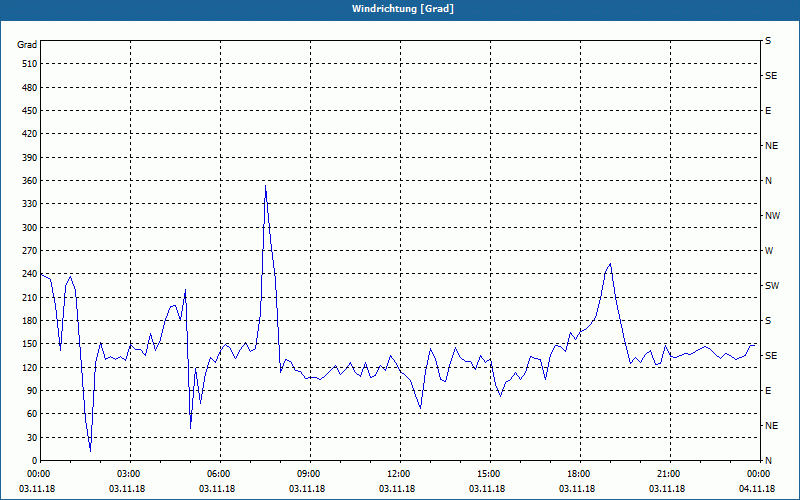The height and width of the screenshot is (500, 800).
Task: Click the W compass label on right axis
Action: pyautogui.click(x=769, y=251)
